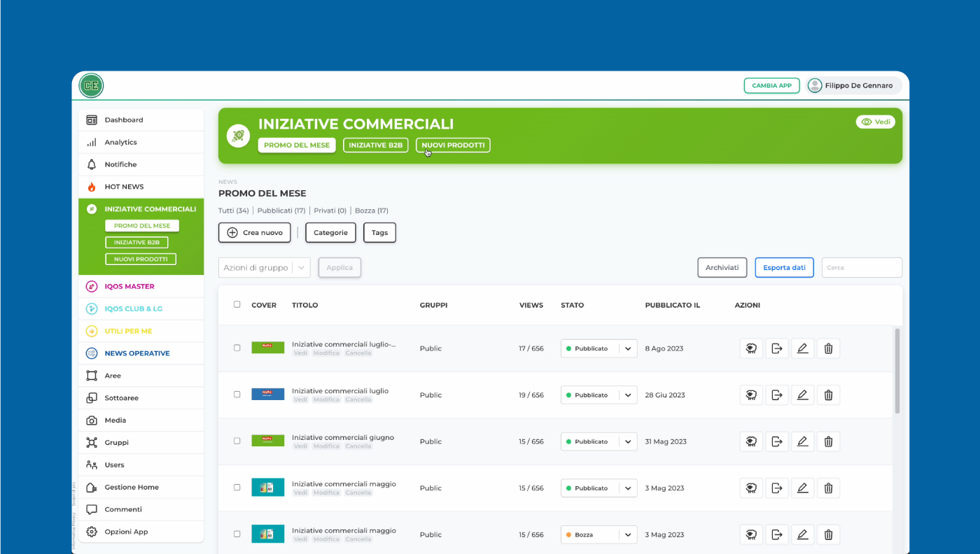Toggle the select-all checkbox in table header
Screen dimensions: 980x554
(237, 304)
